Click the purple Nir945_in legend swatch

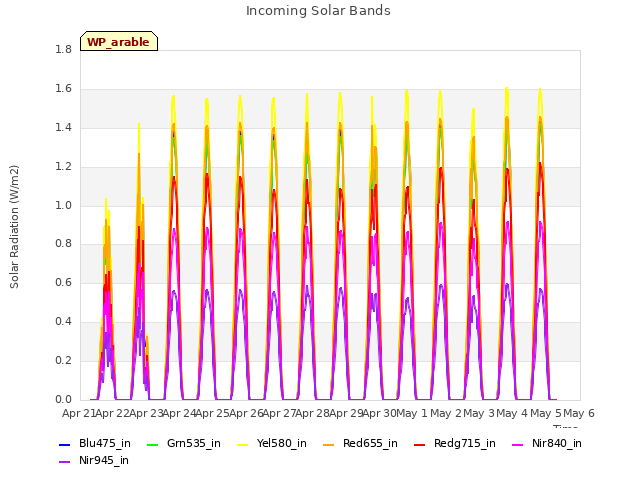pyautogui.click(x=65, y=462)
